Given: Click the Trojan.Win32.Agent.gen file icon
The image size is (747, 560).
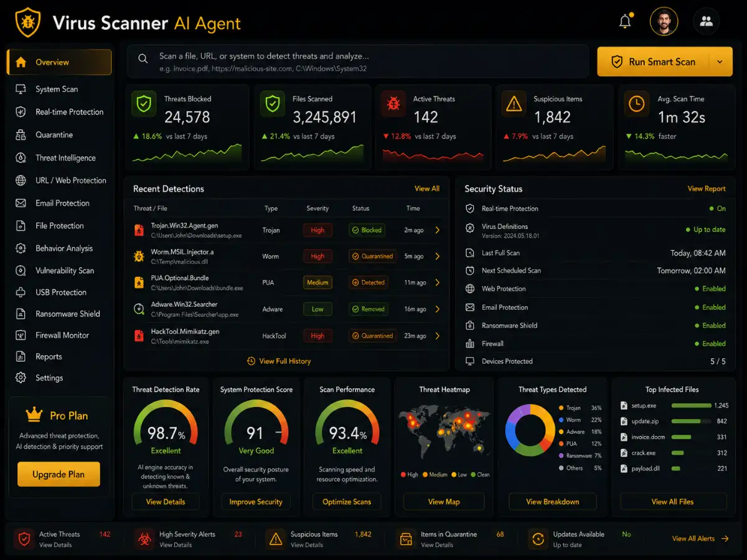Looking at the screenshot, I should [139, 230].
